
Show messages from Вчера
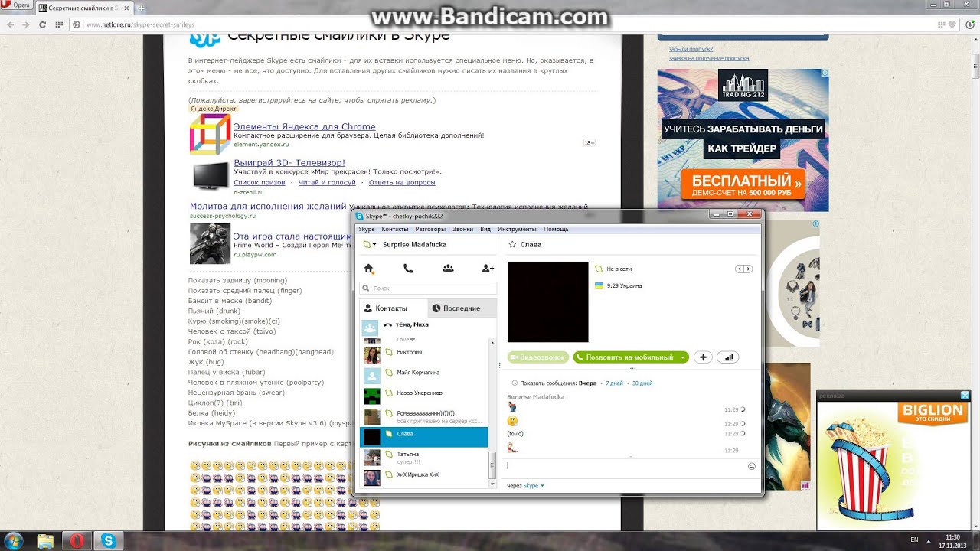point(587,383)
